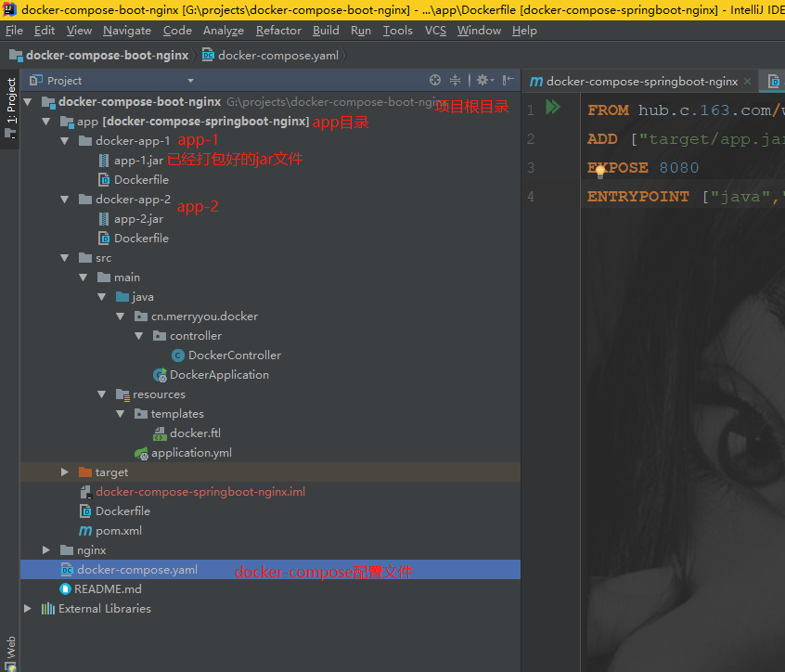Collapse the templates folder
This screenshot has width=785, height=672.
tap(120, 414)
